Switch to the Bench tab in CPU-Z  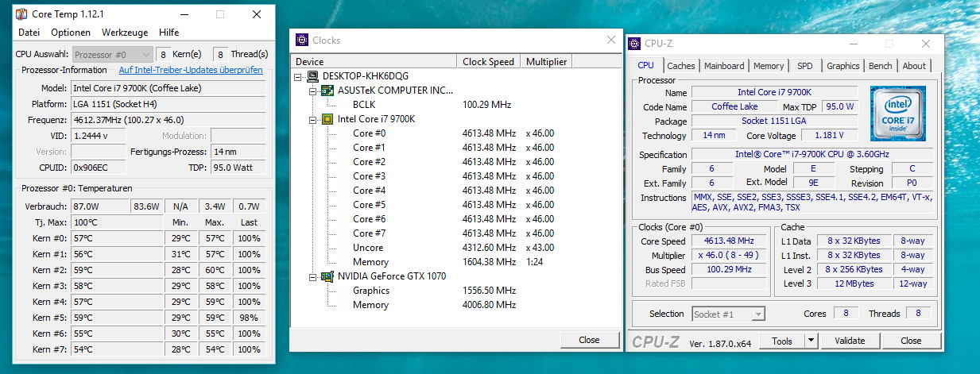point(880,66)
